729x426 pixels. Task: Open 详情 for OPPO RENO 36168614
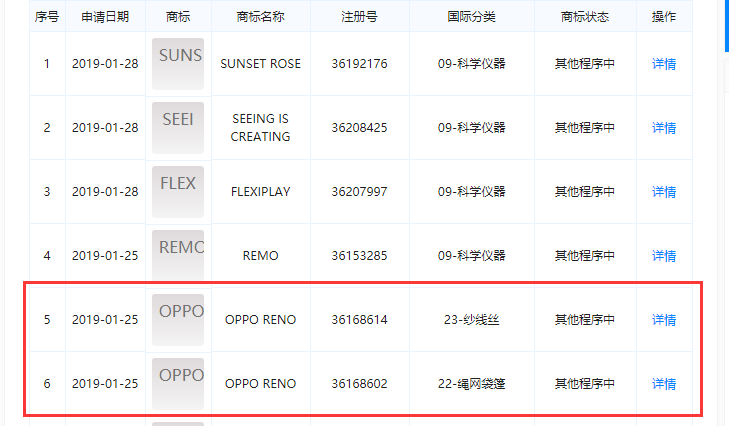pos(663,320)
